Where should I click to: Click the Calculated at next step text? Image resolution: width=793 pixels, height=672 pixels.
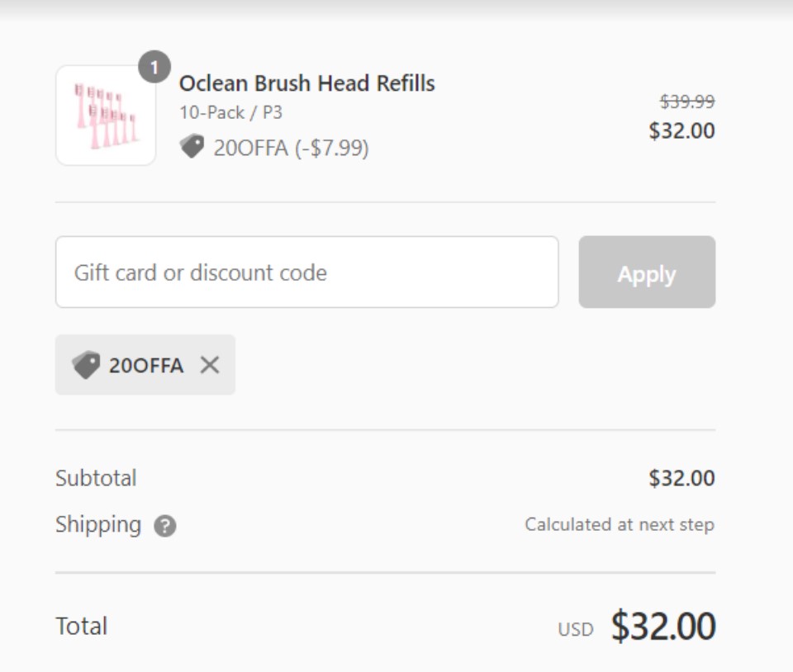(620, 524)
